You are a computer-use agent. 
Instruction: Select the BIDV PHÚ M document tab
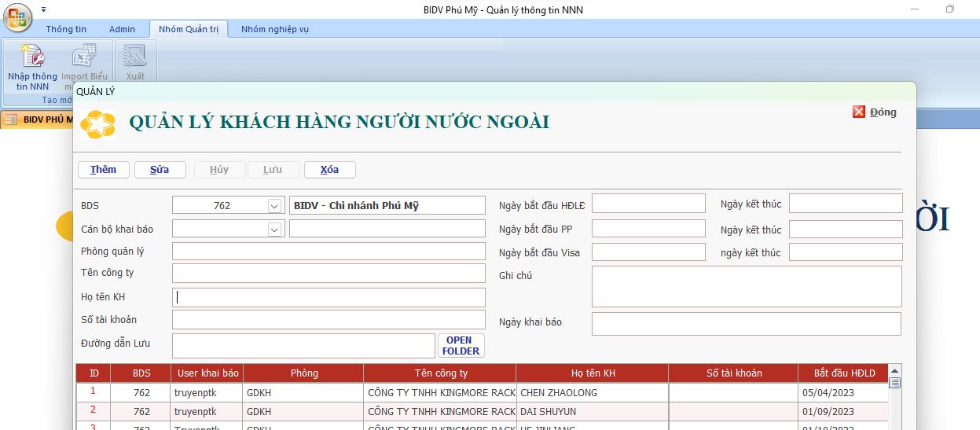tap(39, 119)
